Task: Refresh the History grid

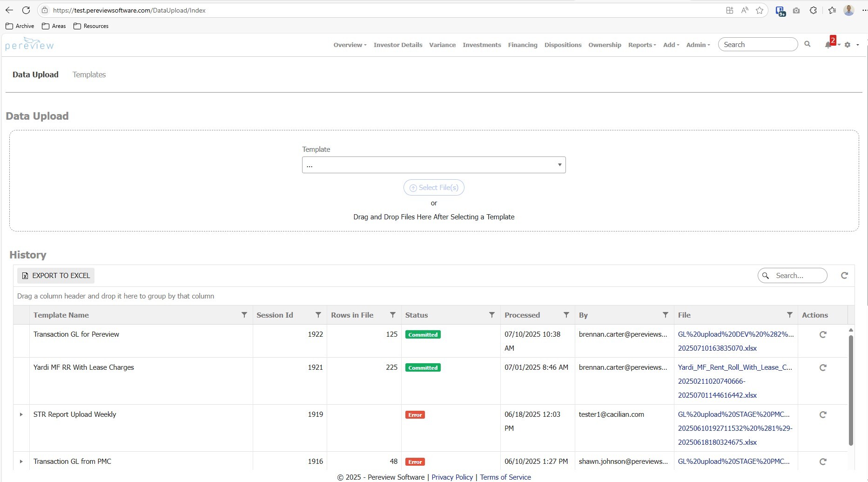Action: click(844, 276)
